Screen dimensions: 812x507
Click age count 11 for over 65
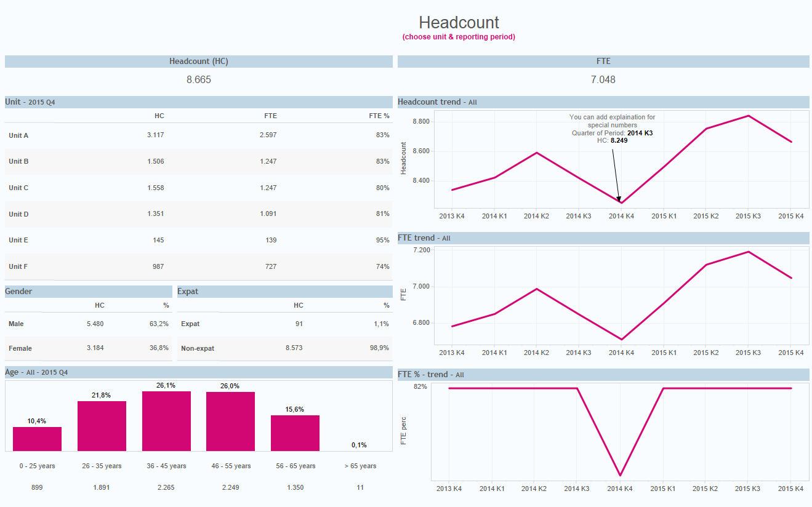(x=360, y=487)
